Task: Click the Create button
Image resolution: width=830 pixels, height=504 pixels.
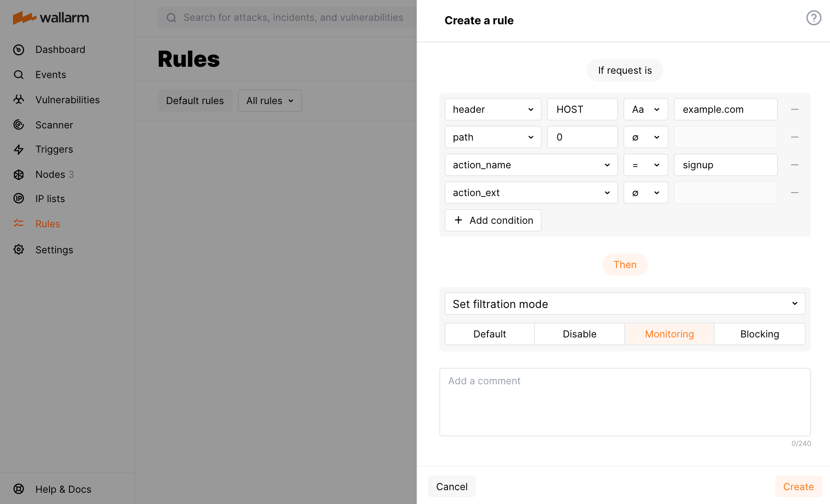Action: [798, 487]
